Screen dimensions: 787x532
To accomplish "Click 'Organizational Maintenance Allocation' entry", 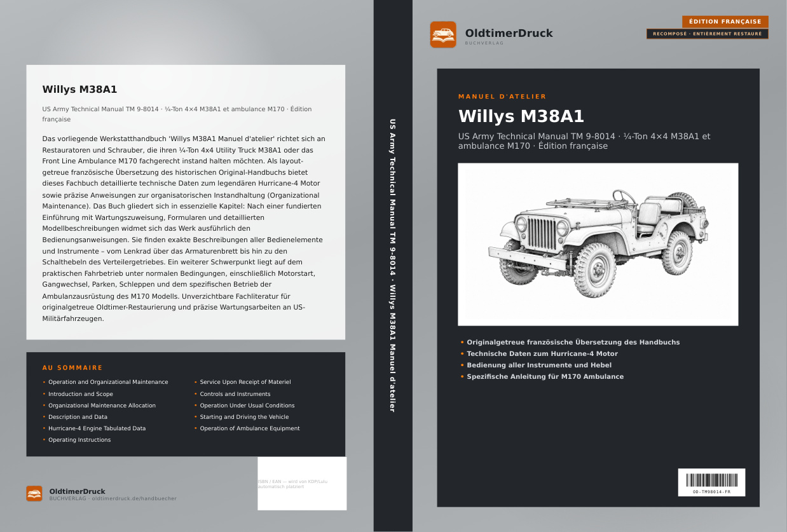I will tap(102, 406).
